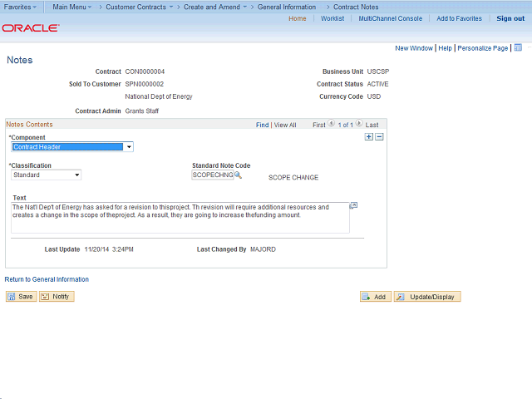The height and width of the screenshot is (399, 532).
Task: Open Standard Note Code lookup magnifier
Action: pos(239,175)
